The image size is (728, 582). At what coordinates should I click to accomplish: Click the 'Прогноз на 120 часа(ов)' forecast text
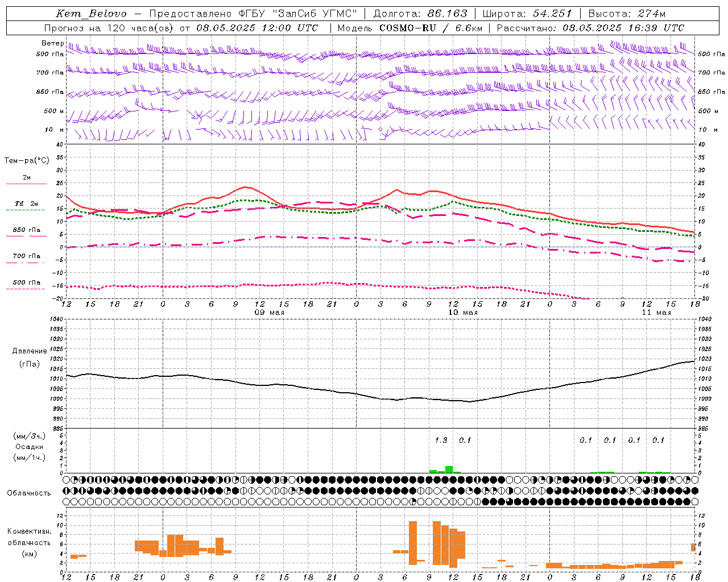[110, 28]
